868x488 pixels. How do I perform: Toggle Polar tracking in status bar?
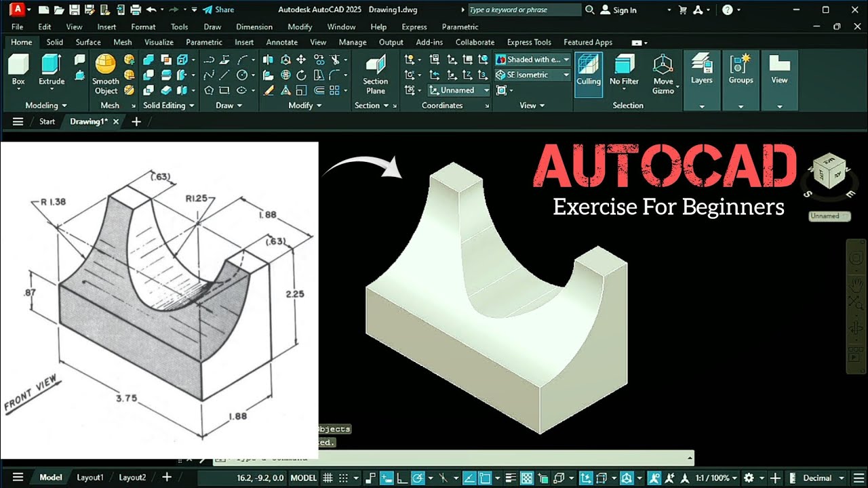tap(418, 478)
